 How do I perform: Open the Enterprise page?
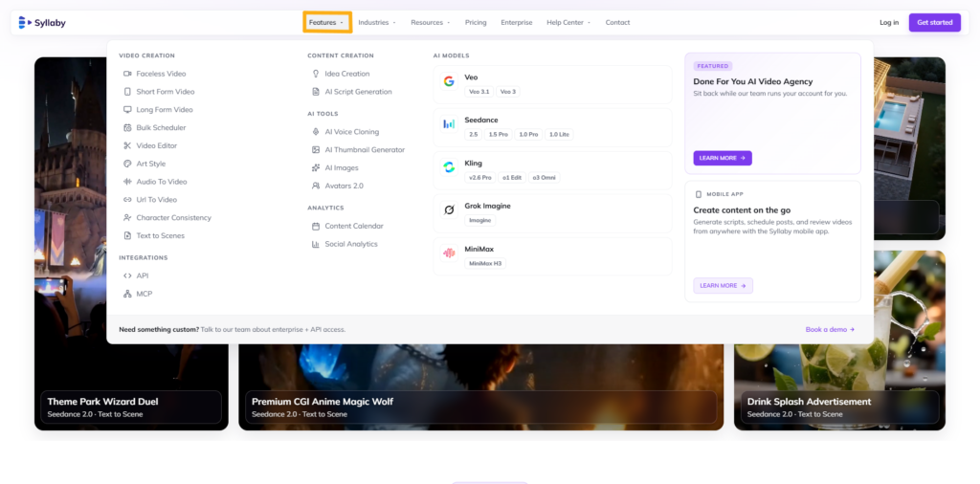[x=516, y=23]
